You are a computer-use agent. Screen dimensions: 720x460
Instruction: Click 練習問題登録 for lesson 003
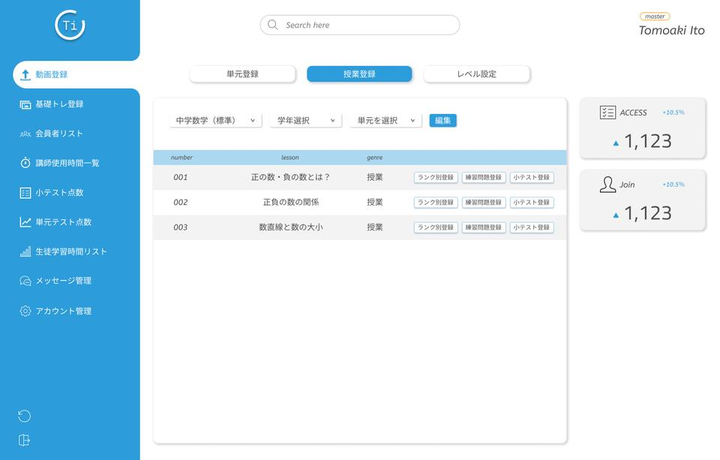click(x=484, y=227)
